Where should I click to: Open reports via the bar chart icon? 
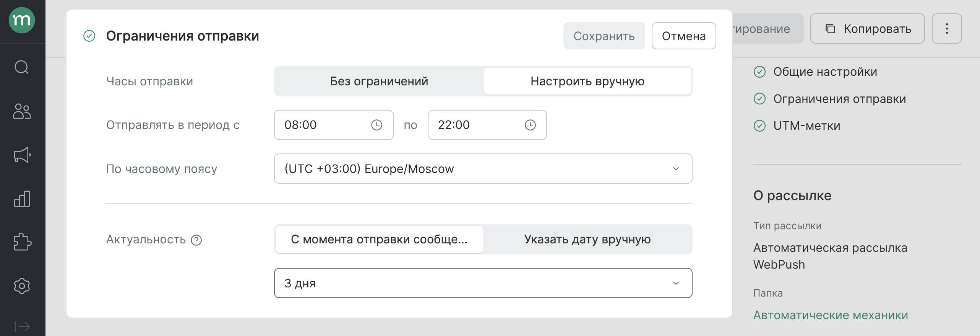point(22,199)
